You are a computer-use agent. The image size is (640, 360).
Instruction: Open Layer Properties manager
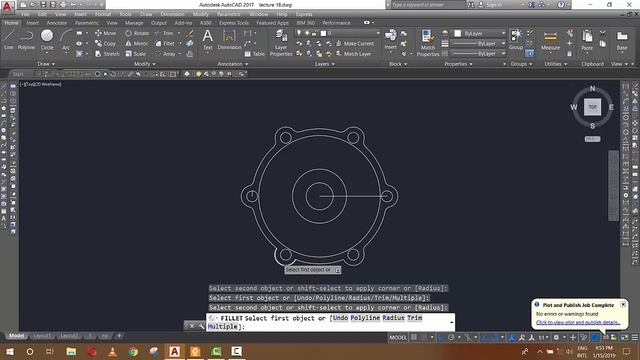click(x=281, y=43)
